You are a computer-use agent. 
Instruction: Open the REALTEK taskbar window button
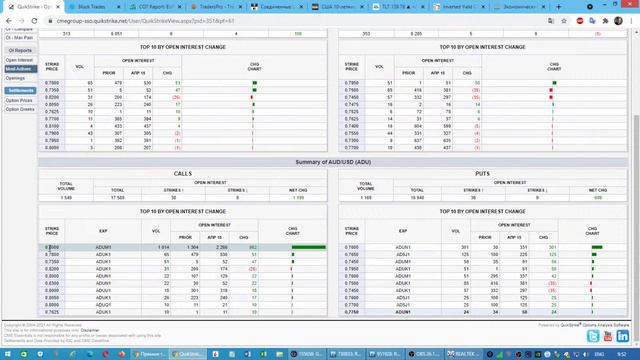(x=463, y=354)
